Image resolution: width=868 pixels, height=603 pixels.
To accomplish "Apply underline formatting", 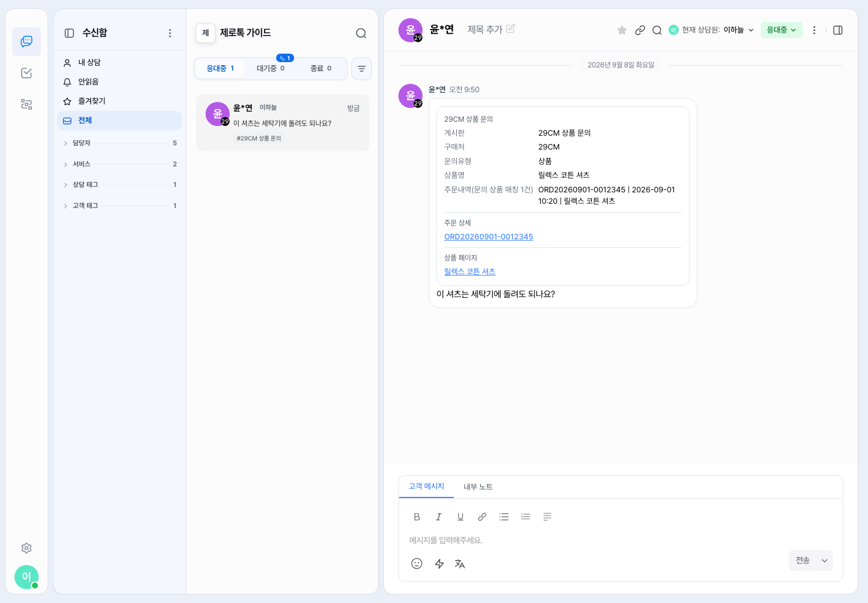I will point(461,517).
